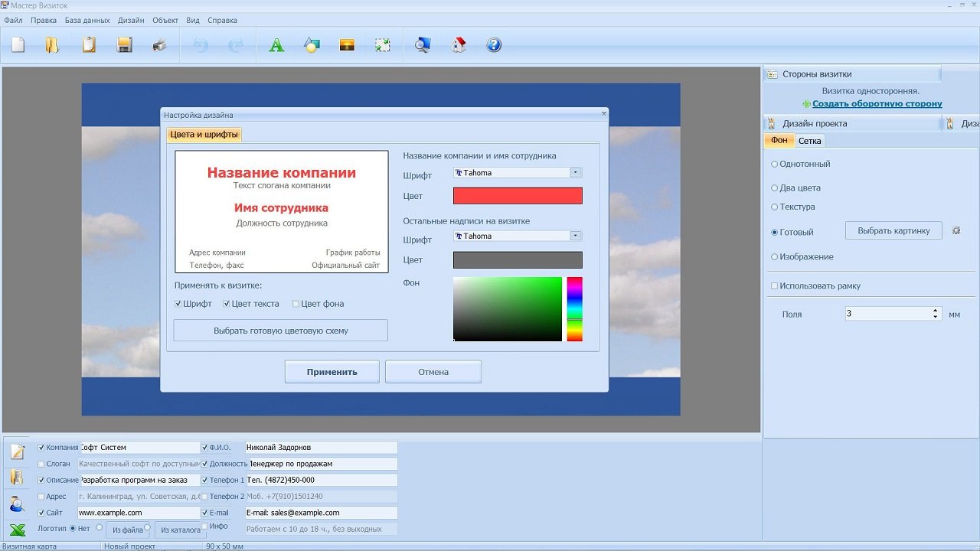
Task: Click the gear icon beside Выбрать картинку
Action: (955, 230)
